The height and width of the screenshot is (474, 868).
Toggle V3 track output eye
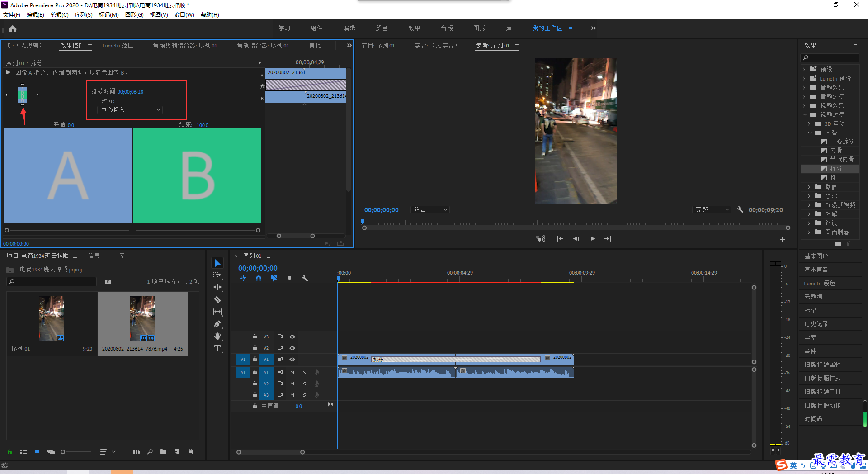tap(292, 337)
